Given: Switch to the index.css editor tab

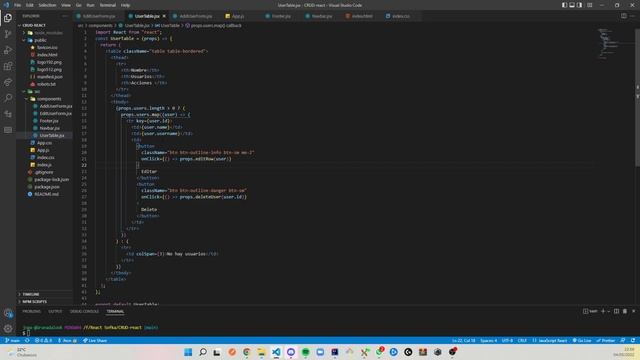Looking at the screenshot, I should [x=401, y=16].
